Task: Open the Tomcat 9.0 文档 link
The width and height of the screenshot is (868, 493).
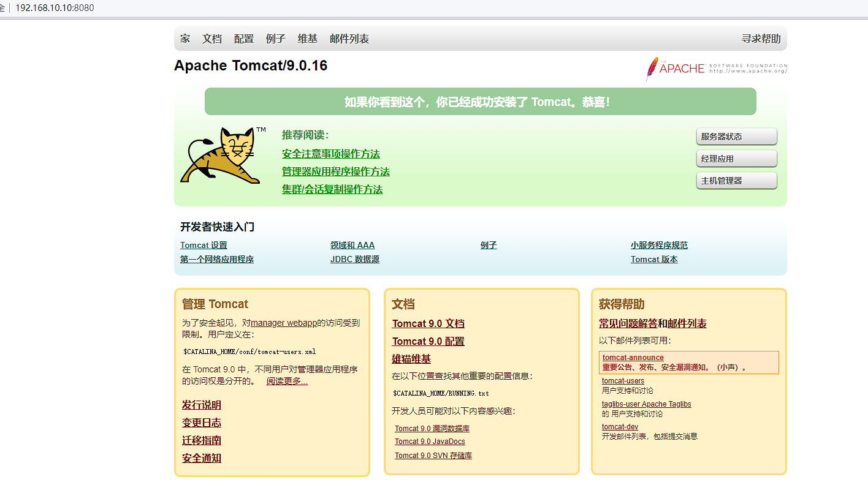Action: point(428,323)
